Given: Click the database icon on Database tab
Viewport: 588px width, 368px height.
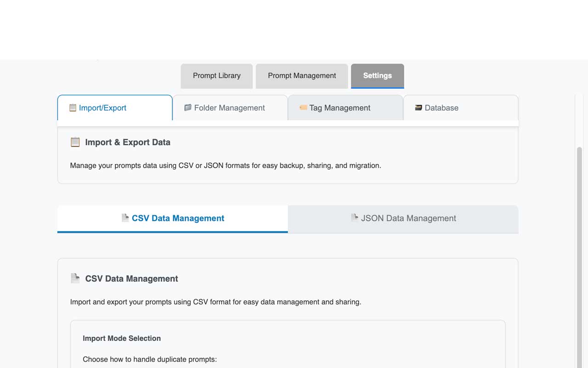Looking at the screenshot, I should click(x=418, y=108).
